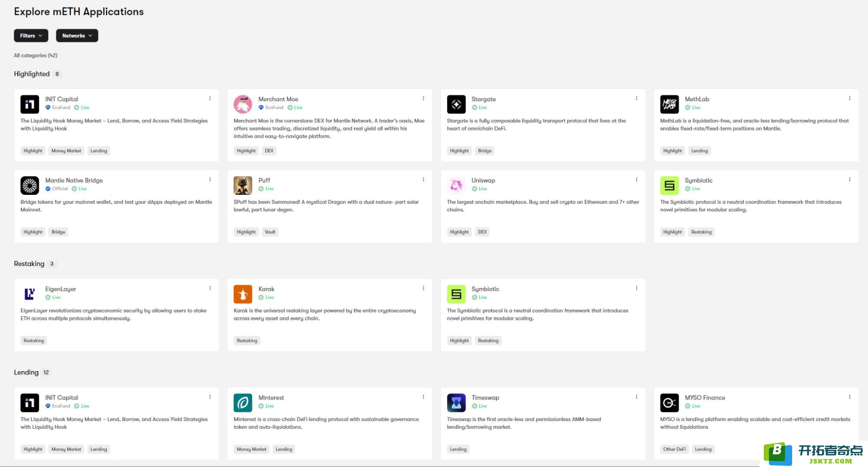This screenshot has width=868, height=467.
Task: Open the Uniswap app title
Action: click(483, 181)
